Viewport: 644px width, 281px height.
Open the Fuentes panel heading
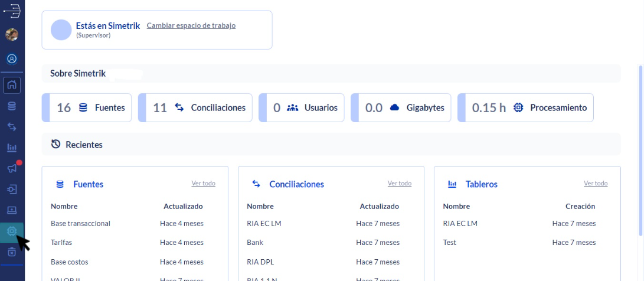(89, 184)
